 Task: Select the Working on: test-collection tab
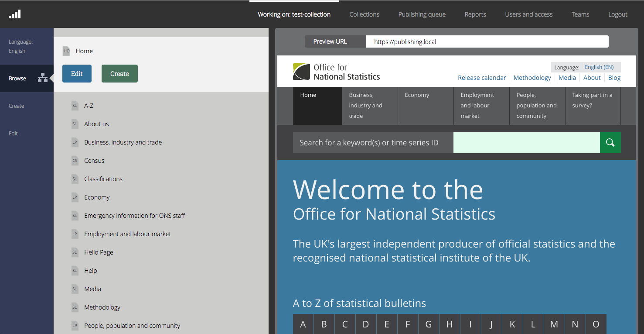click(294, 14)
